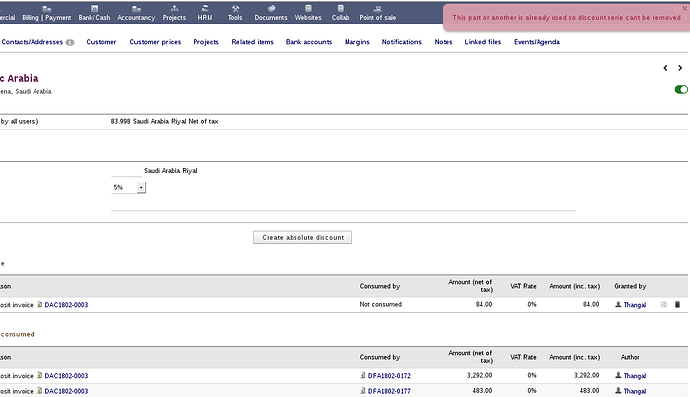The image size is (690, 397).
Task: Open the Events/Agenda tab
Action: coord(537,42)
